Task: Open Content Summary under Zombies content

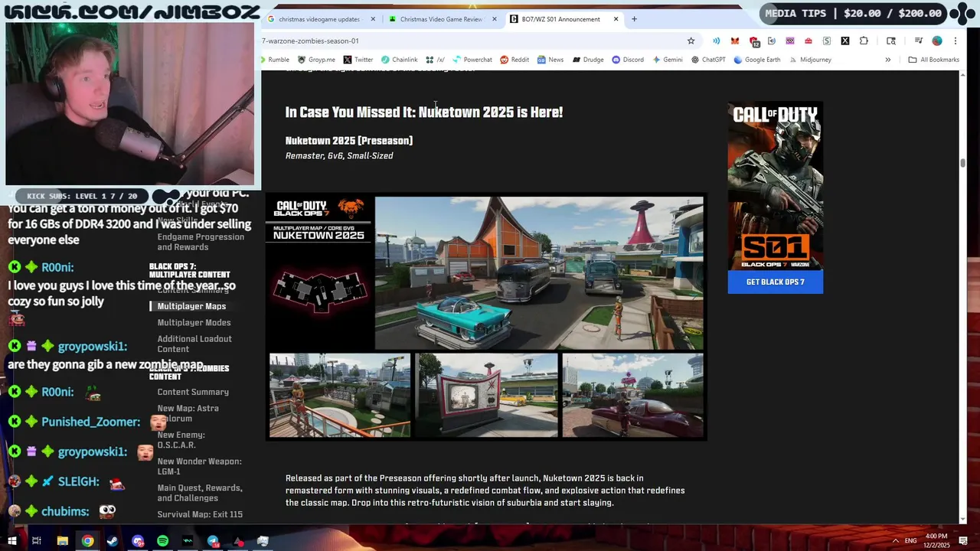Action: (193, 392)
